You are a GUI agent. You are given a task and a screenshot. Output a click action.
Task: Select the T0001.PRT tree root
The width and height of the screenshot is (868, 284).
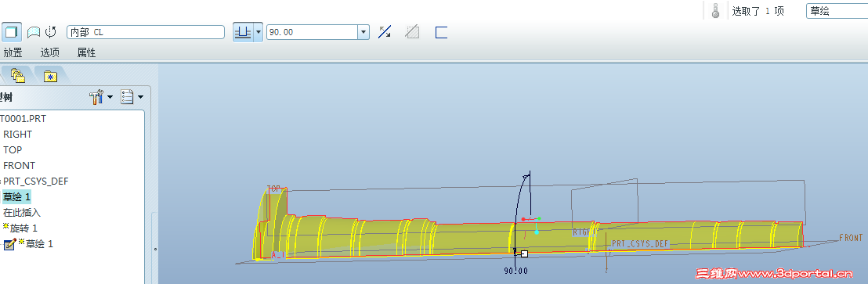24,119
